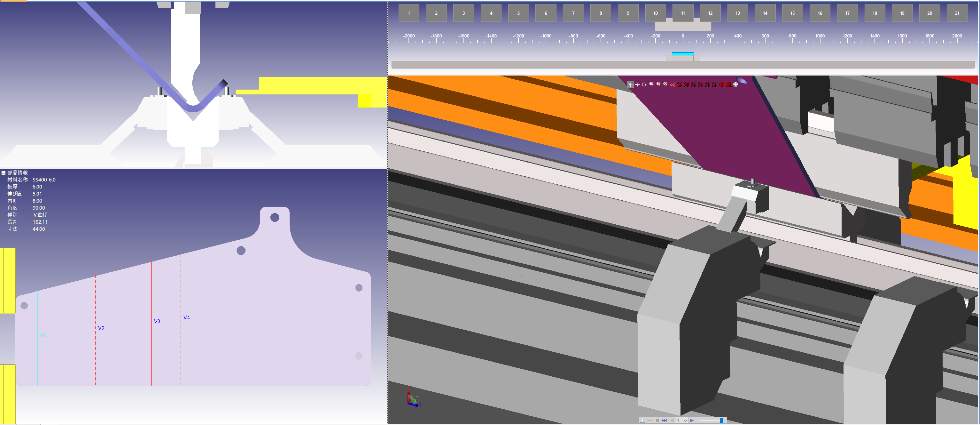Choose the zoom window magnifier tool
The height and width of the screenshot is (425, 980).
coord(658,84)
